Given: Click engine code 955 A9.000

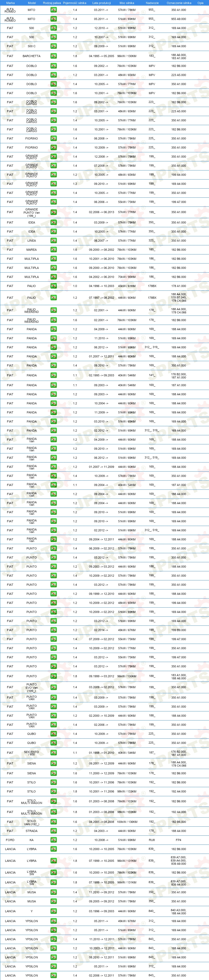Looking at the screenshot, I should (x=179, y=19).
